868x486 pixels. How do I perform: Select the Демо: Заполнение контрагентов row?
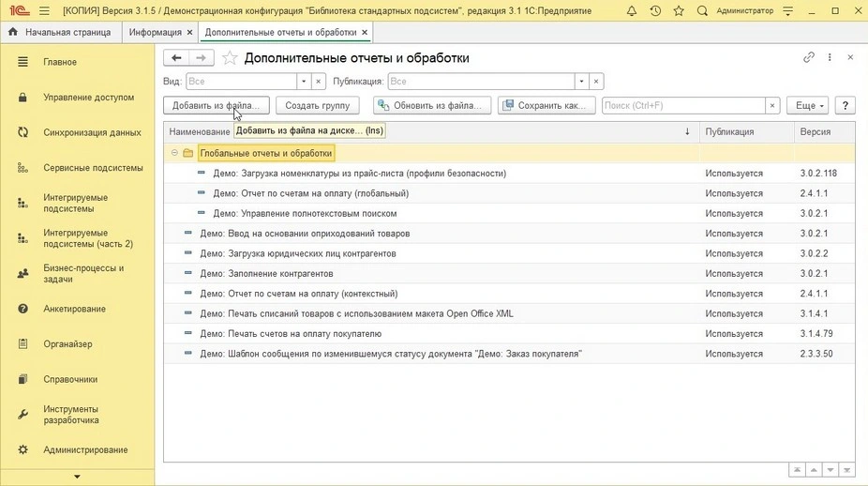click(266, 274)
